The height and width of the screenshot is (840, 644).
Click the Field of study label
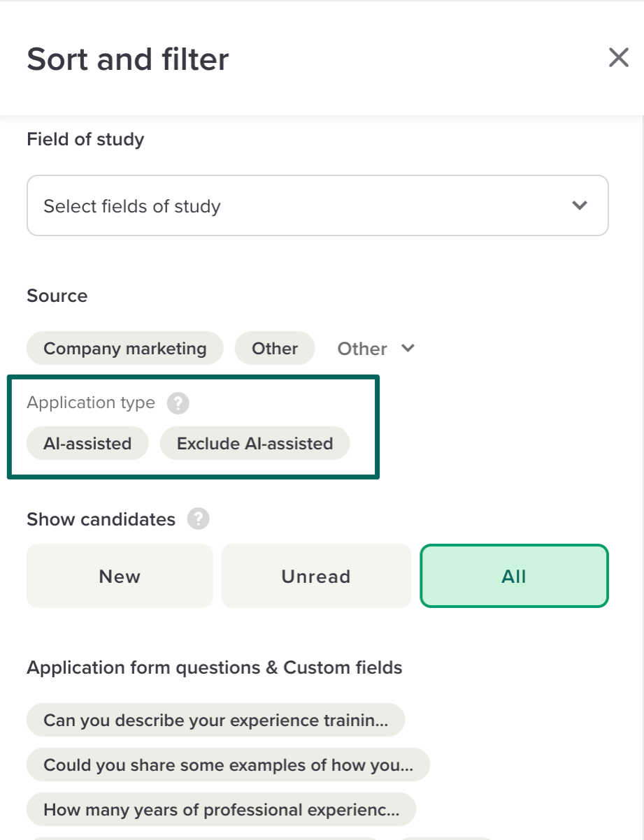85,139
